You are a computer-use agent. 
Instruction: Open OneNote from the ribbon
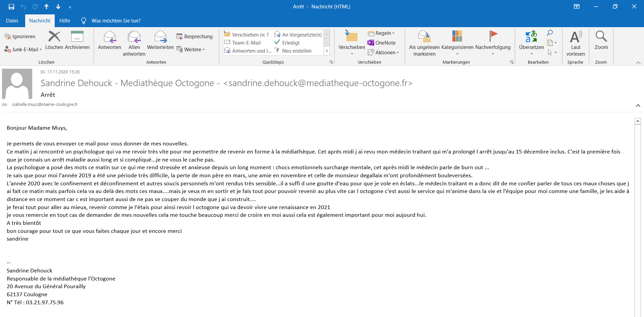tap(382, 43)
